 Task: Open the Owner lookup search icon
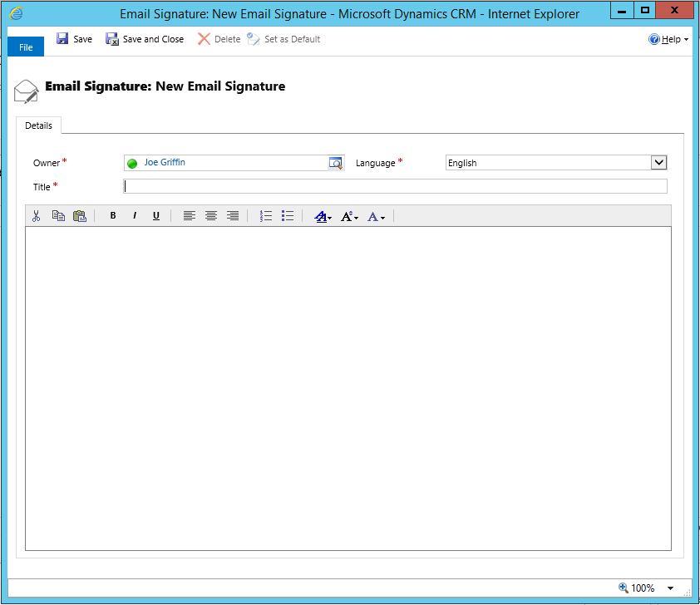coord(336,163)
